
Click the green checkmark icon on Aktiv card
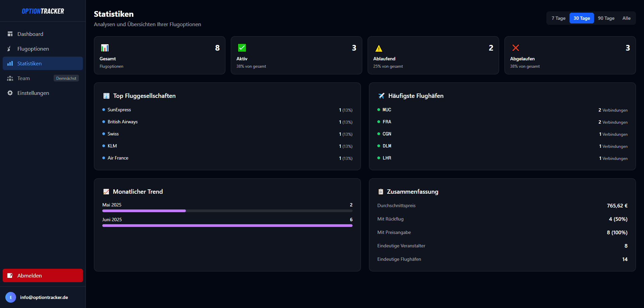point(242,48)
